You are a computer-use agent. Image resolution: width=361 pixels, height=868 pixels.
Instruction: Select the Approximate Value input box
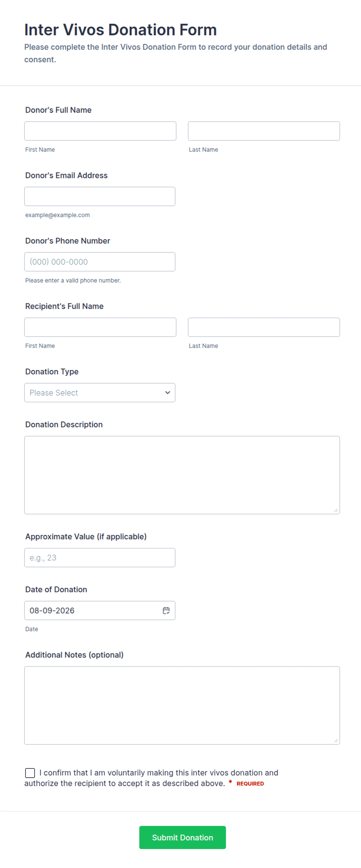100,558
